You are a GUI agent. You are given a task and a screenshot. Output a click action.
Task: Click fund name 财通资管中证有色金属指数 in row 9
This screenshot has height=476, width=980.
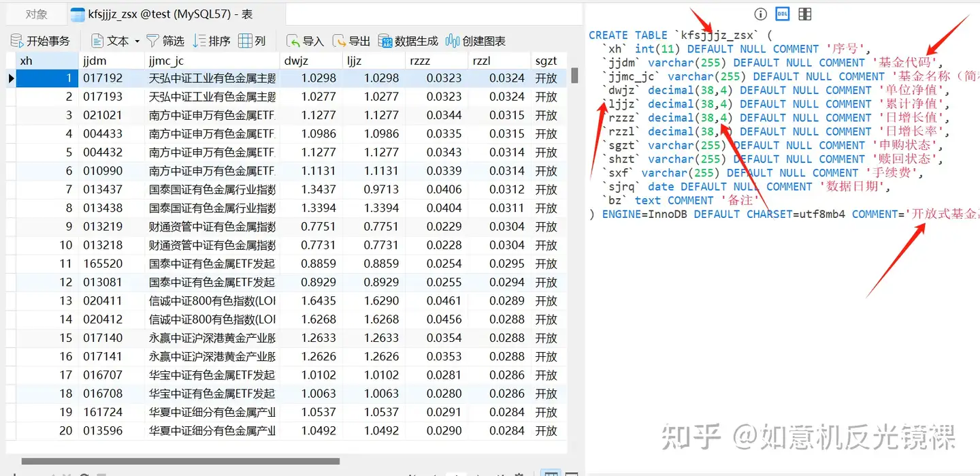[212, 227]
